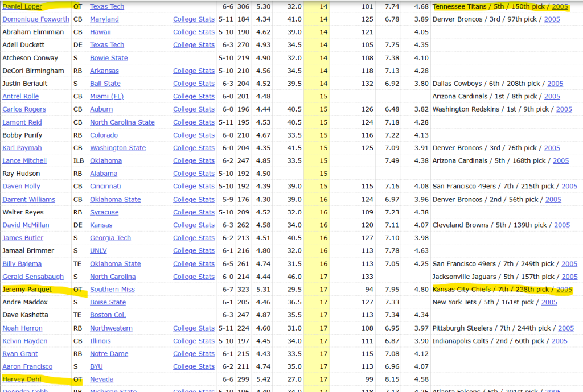Open the Syracuse college link

tap(105, 212)
